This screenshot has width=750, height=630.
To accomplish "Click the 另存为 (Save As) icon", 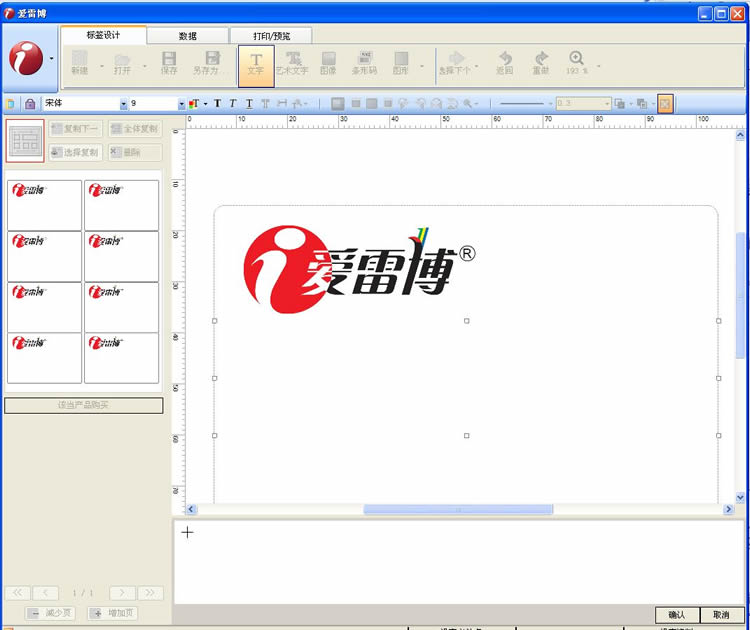I will [209, 63].
